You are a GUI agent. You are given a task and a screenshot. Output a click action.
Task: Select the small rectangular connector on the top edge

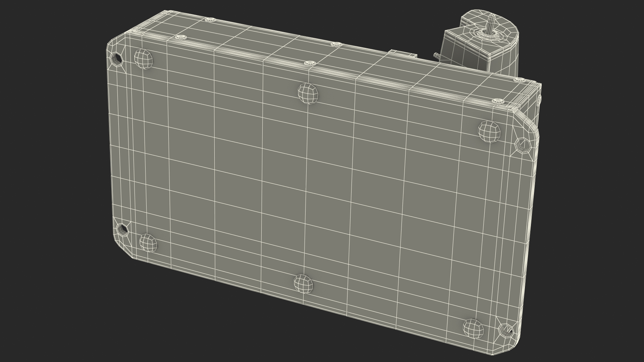point(402,54)
